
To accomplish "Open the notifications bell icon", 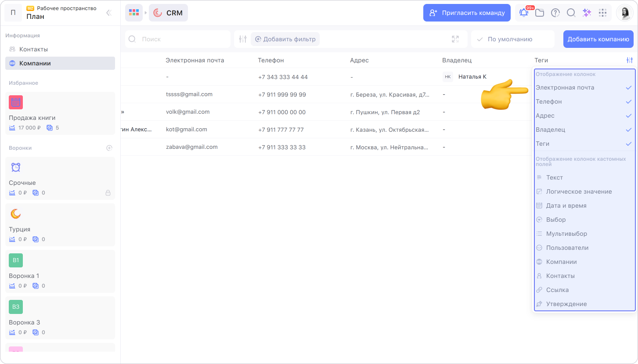I will tap(524, 13).
